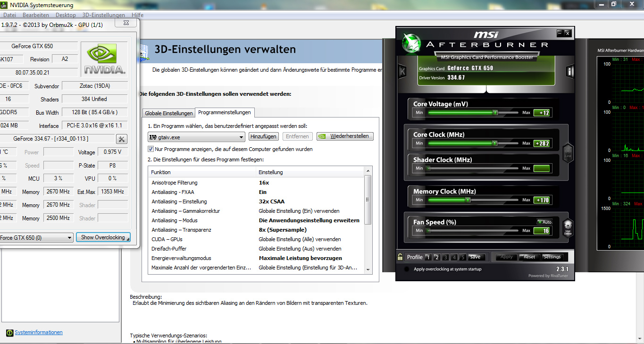
Task: Open the Desktop menu
Action: click(66, 15)
